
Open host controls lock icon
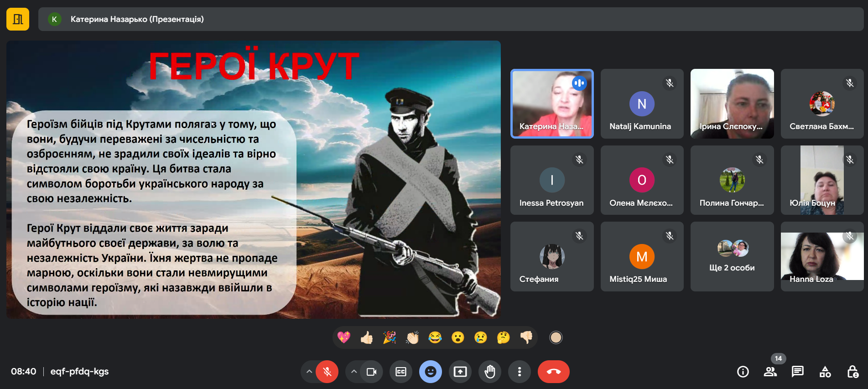point(852,372)
